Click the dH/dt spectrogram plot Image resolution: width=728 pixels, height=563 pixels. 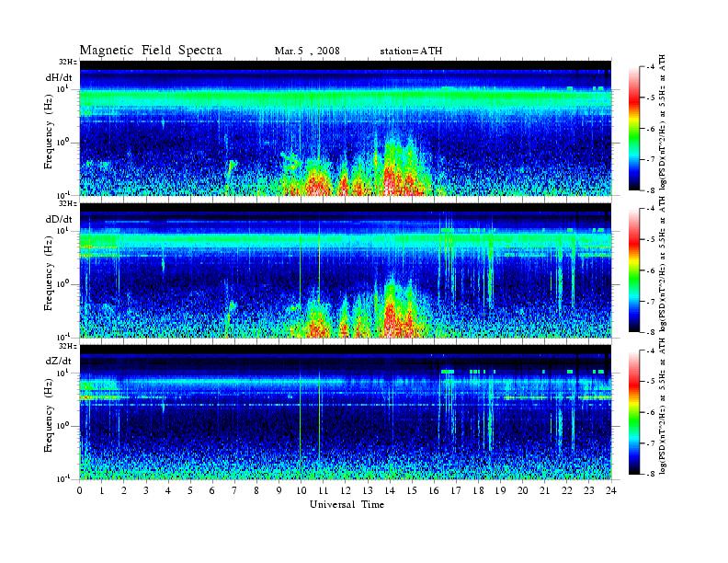[x=346, y=128]
